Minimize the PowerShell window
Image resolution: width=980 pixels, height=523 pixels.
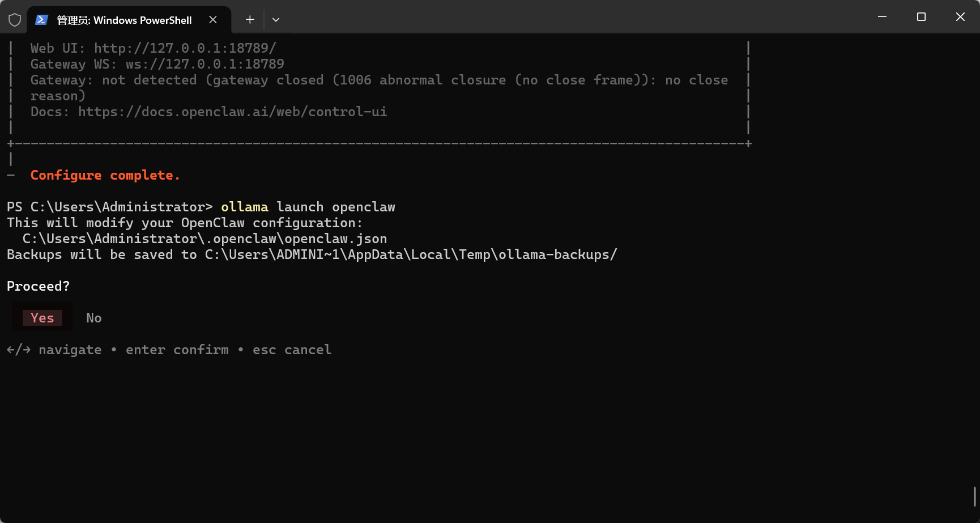(882, 17)
